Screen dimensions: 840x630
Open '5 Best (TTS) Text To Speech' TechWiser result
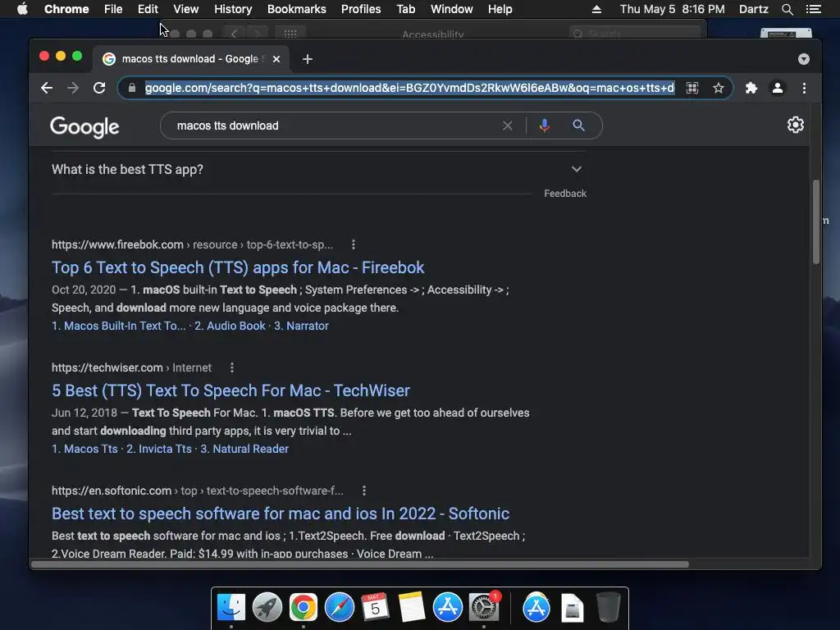(x=231, y=390)
